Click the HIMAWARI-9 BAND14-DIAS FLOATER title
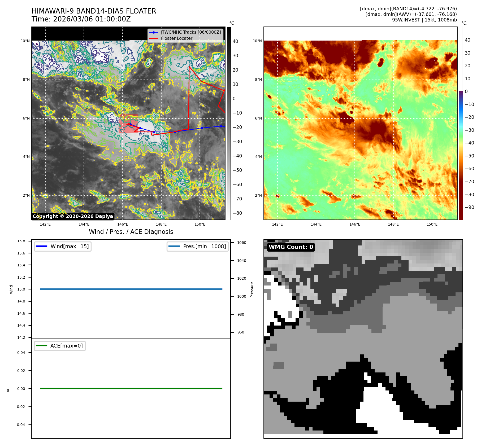Image resolution: width=481 pixels, height=448 pixels. 94,11
